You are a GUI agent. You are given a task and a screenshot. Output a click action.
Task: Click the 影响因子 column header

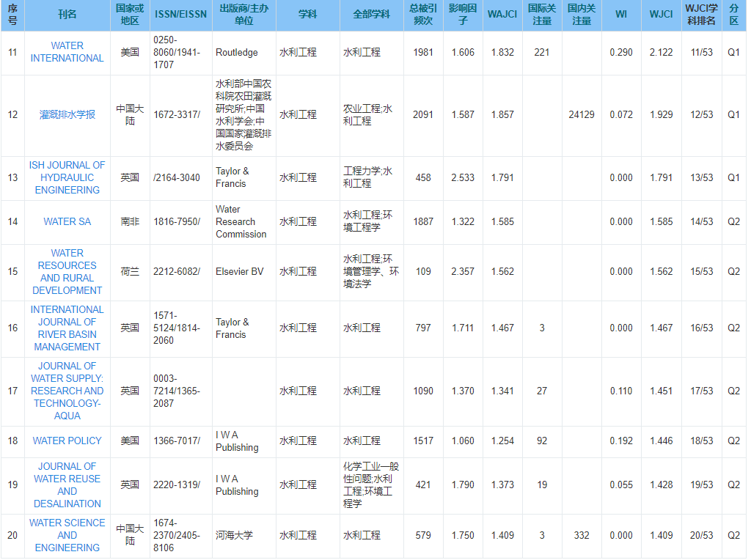point(463,15)
